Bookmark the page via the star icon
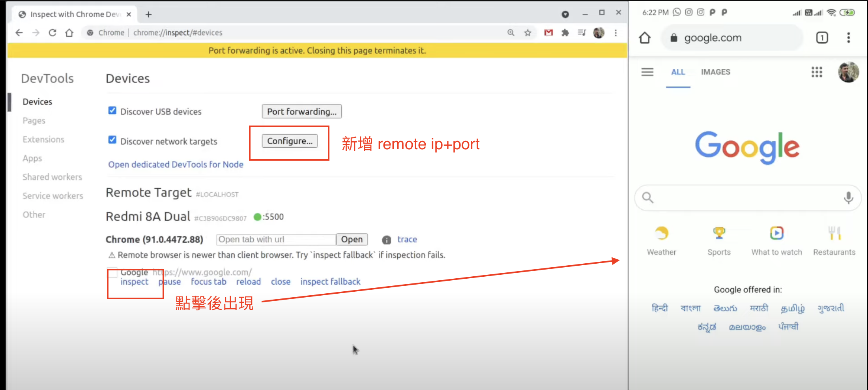Image resolution: width=868 pixels, height=390 pixels. pyautogui.click(x=528, y=33)
